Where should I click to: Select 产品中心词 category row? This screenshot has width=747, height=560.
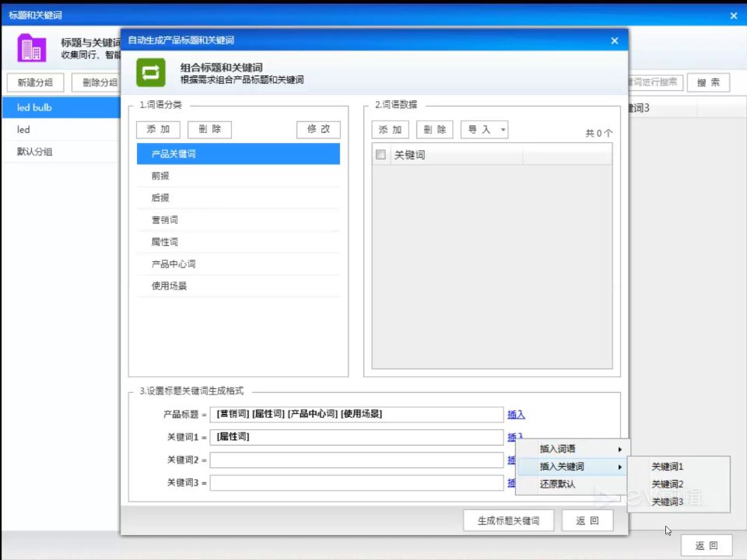238,264
